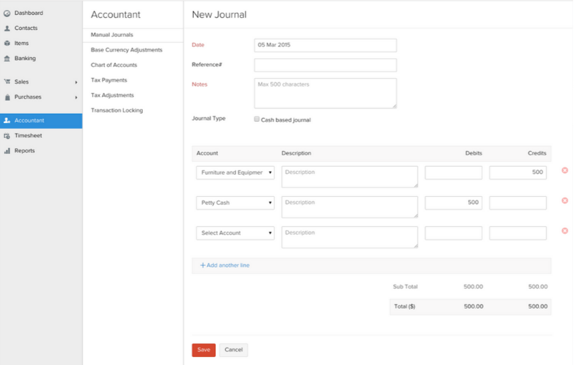Click the Dashboard gauge icon
The height and width of the screenshot is (365, 588).
[7, 13]
